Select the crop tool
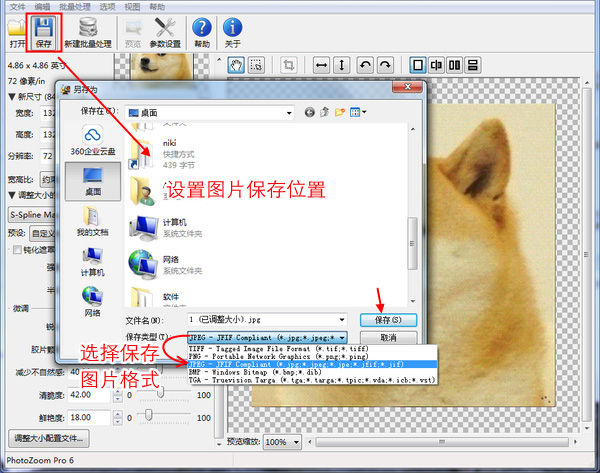Image resolution: width=600 pixels, height=473 pixels. (x=289, y=65)
